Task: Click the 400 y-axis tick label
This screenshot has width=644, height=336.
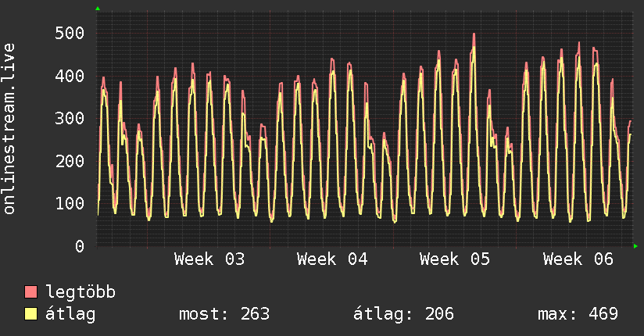Action: [70, 76]
